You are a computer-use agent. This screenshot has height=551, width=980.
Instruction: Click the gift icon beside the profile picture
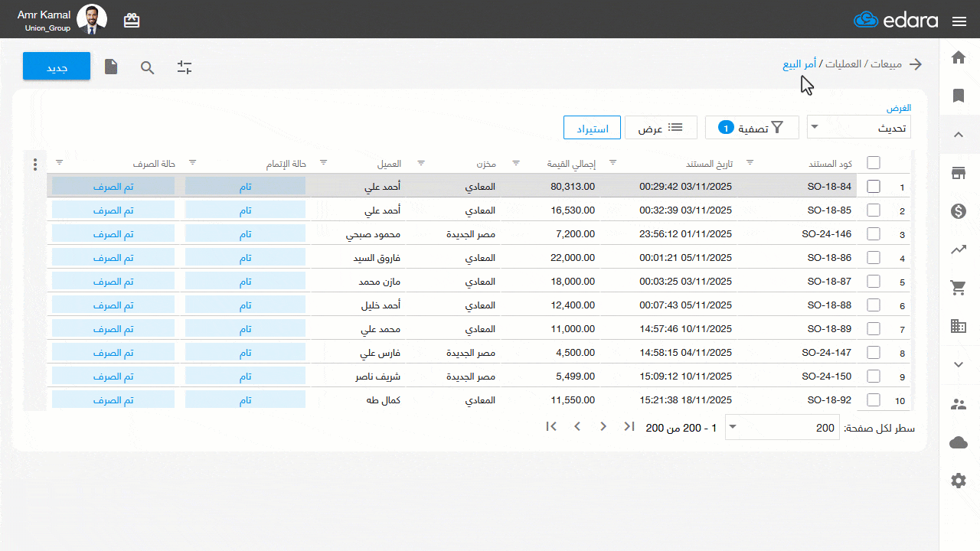(x=132, y=20)
